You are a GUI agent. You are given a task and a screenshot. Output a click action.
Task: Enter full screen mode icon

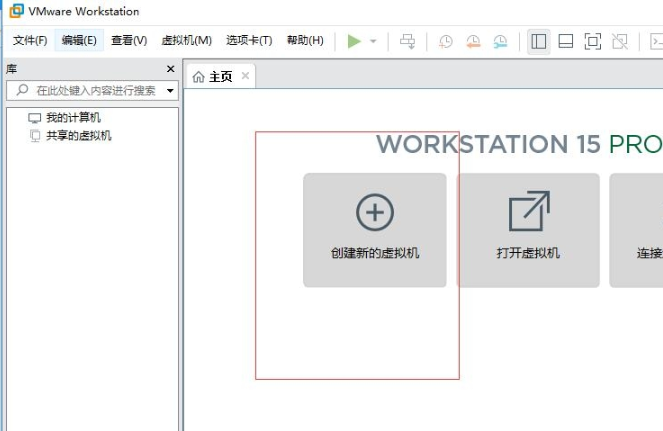pos(592,41)
